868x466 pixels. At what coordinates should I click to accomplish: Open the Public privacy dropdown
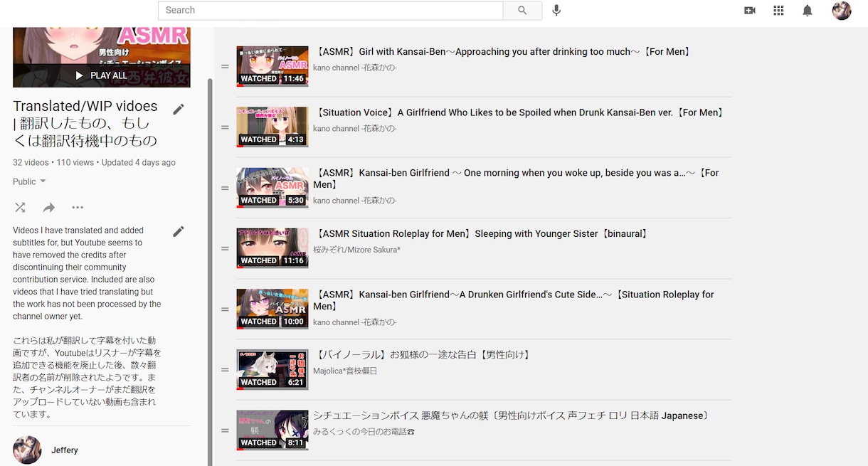pyautogui.click(x=30, y=181)
